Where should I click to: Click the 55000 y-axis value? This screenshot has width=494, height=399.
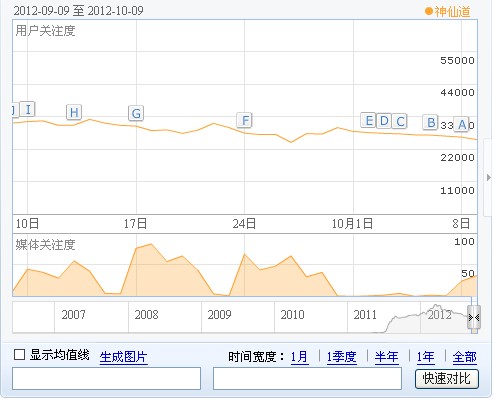457,60
